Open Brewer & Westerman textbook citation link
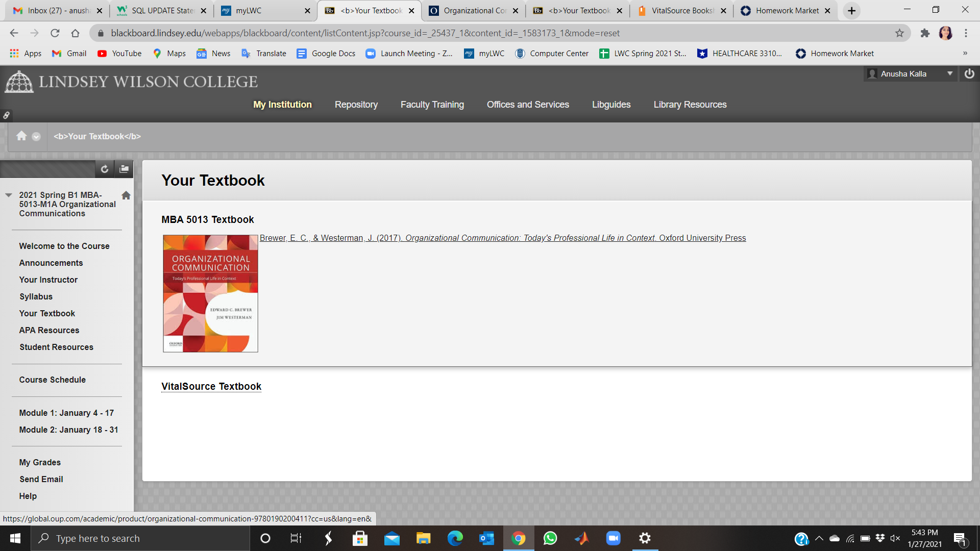 tap(503, 238)
